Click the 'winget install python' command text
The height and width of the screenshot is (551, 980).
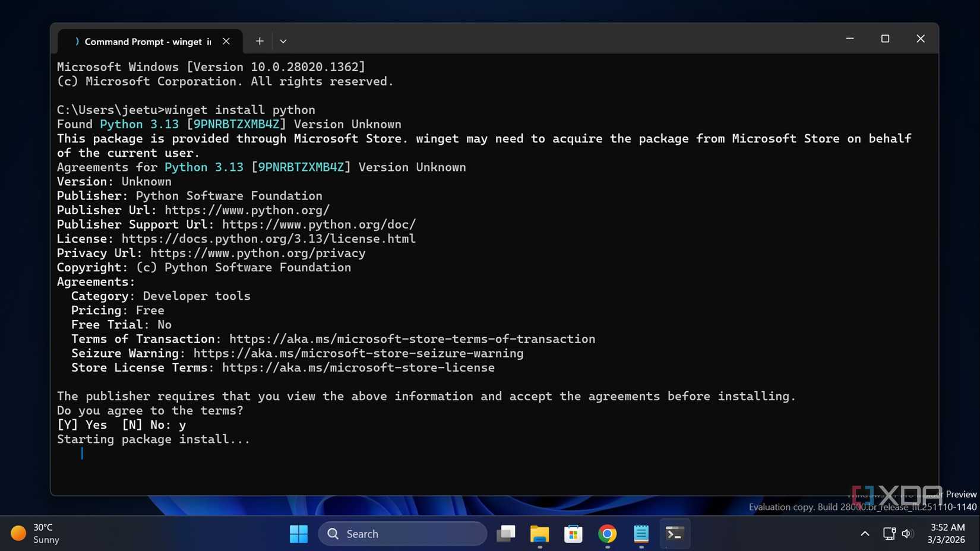[240, 110]
